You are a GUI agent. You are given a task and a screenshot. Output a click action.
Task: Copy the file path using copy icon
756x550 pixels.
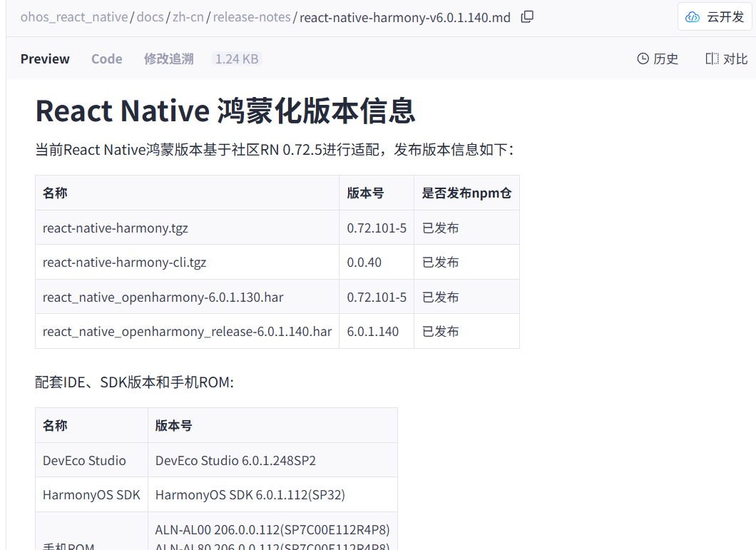[528, 17]
